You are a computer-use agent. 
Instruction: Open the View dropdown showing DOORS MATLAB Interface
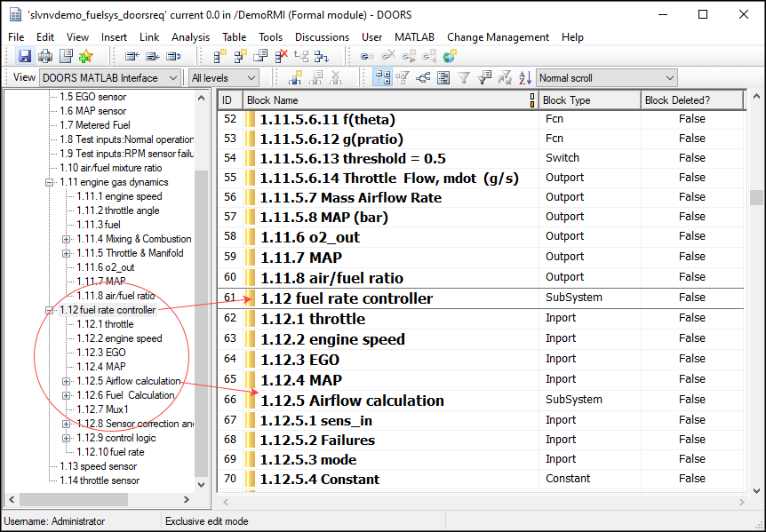tap(110, 78)
